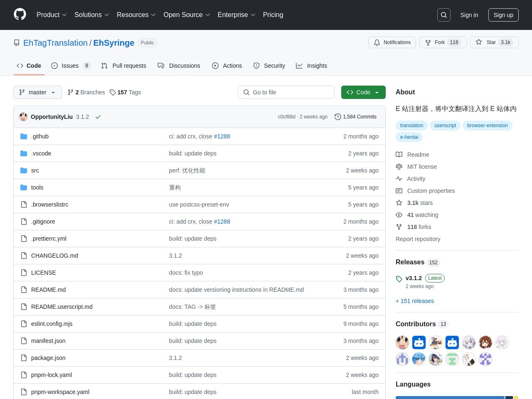Expand the Resources menu

[x=136, y=15]
